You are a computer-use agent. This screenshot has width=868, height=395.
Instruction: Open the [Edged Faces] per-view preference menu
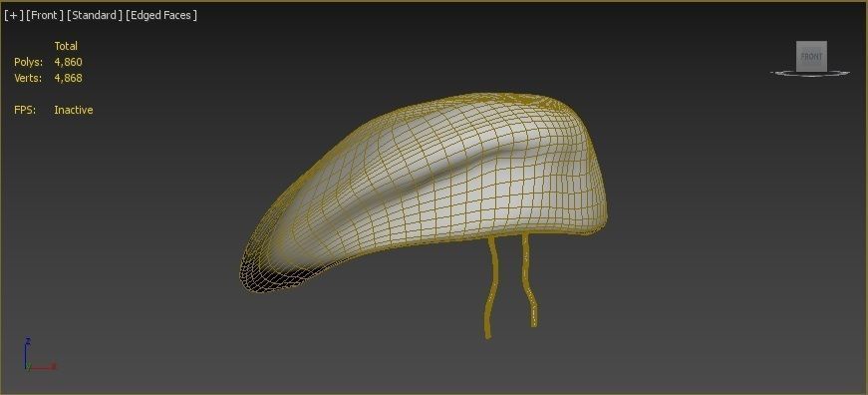pyautogui.click(x=161, y=16)
